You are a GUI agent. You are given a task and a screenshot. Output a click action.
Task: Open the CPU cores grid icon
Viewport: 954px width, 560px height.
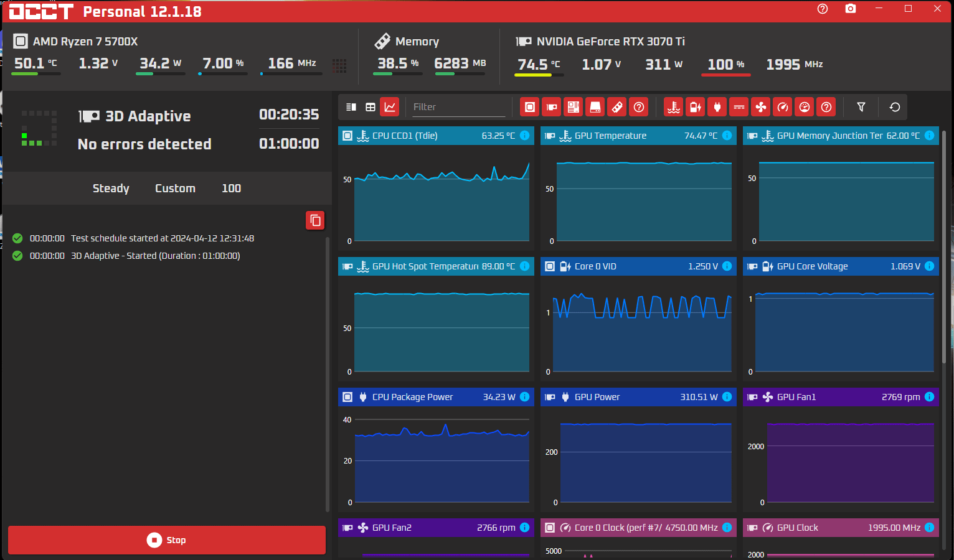339,65
